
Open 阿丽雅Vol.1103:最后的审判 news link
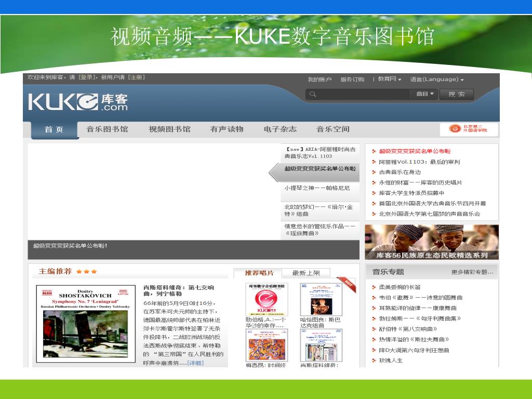(419, 162)
